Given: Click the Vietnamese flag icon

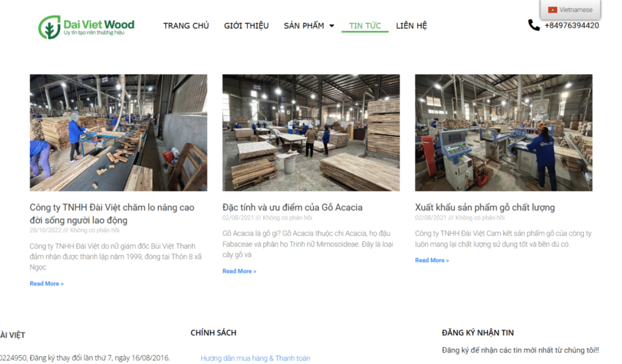Looking at the screenshot, I should click(552, 10).
